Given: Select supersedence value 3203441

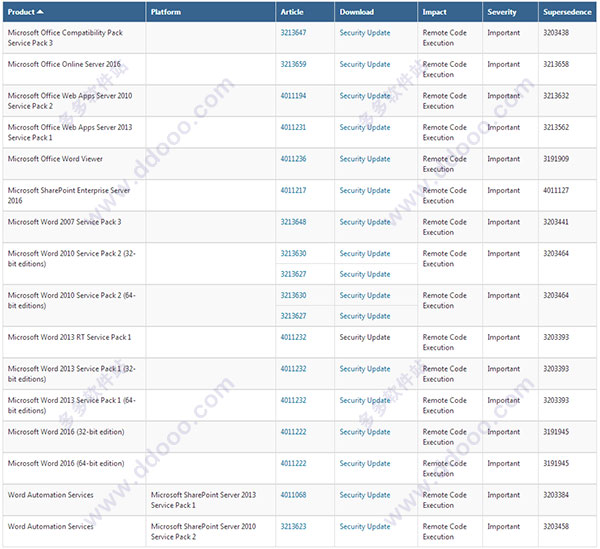Looking at the screenshot, I should [x=556, y=222].
